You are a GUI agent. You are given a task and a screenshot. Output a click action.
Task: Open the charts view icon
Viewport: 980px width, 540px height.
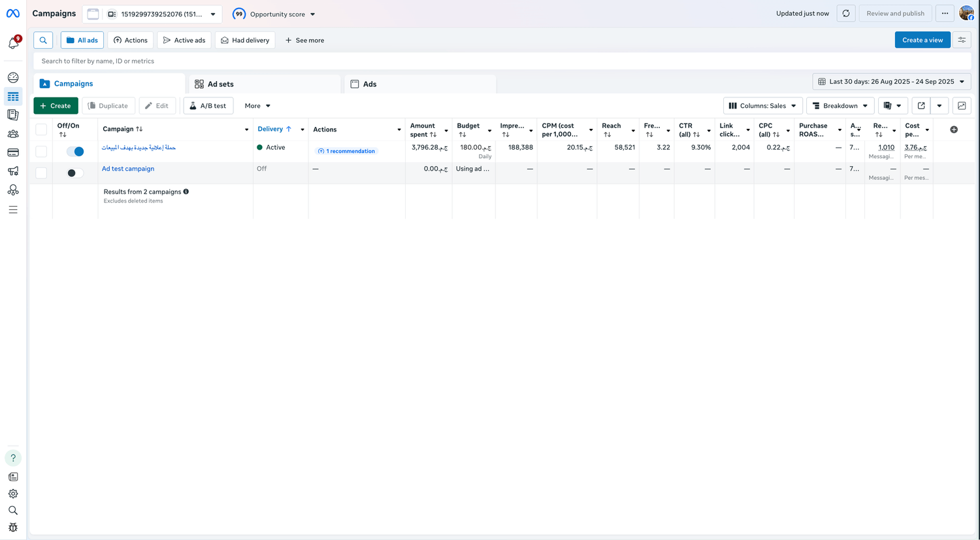tap(962, 106)
